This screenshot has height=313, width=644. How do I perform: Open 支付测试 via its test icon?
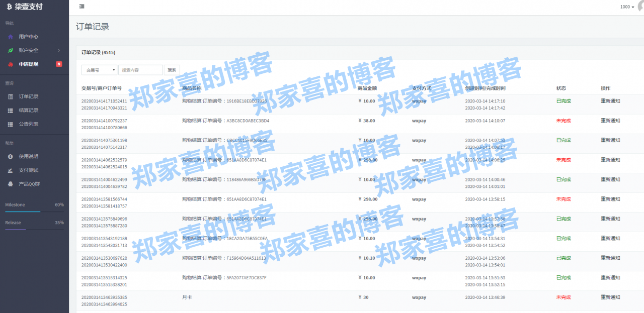click(10, 170)
